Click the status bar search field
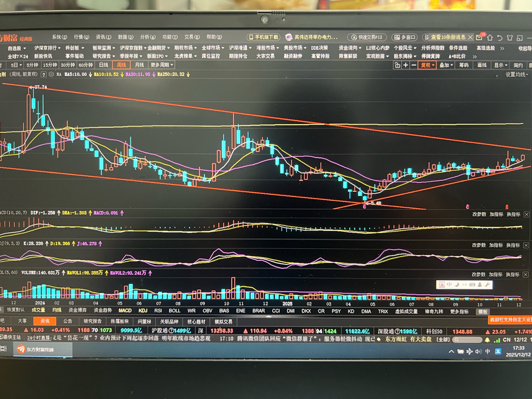The image size is (532, 399). pos(467,340)
